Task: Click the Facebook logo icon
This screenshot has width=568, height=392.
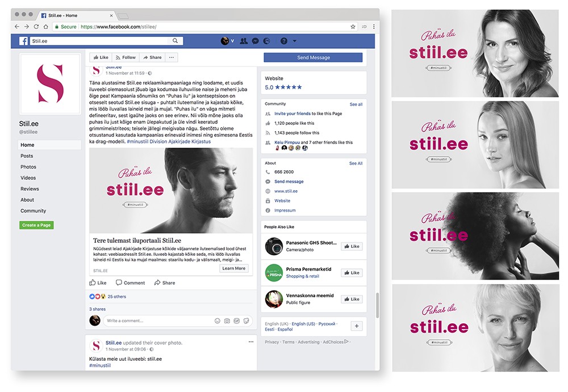Action: pos(23,41)
